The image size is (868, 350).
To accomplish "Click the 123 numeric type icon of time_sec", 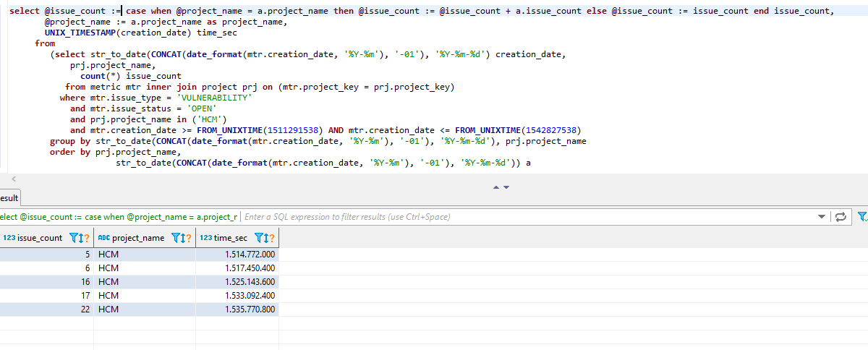I will [205, 238].
